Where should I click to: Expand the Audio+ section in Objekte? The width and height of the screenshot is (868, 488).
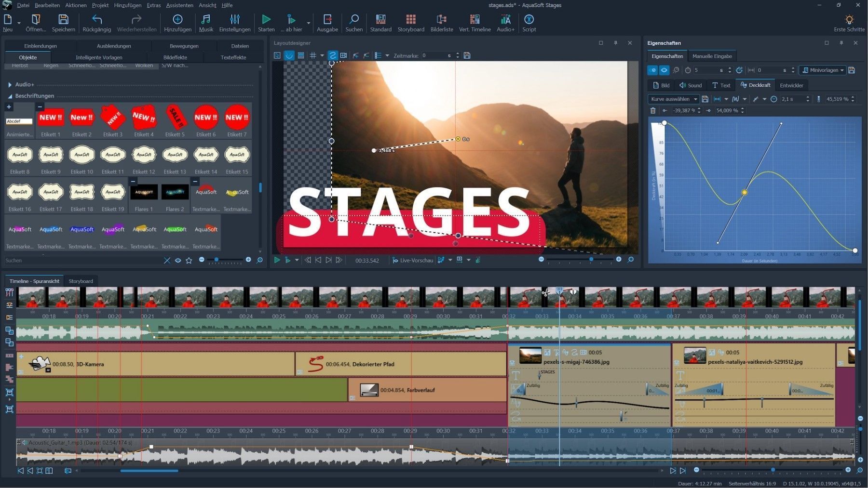(x=10, y=84)
